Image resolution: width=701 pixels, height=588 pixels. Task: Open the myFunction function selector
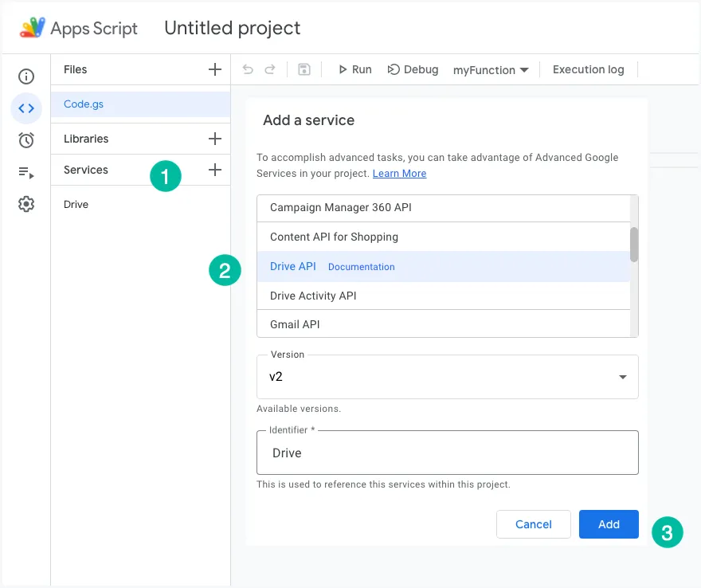491,69
